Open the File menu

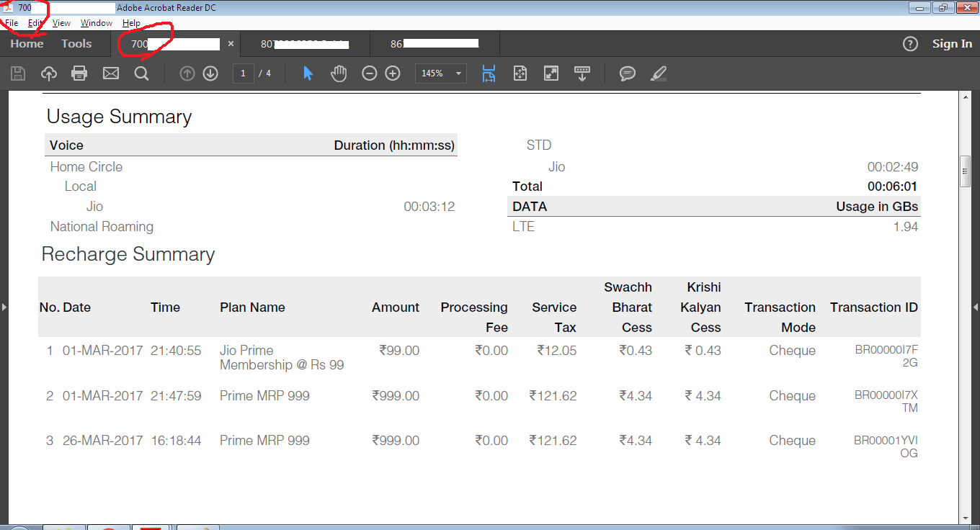point(12,23)
